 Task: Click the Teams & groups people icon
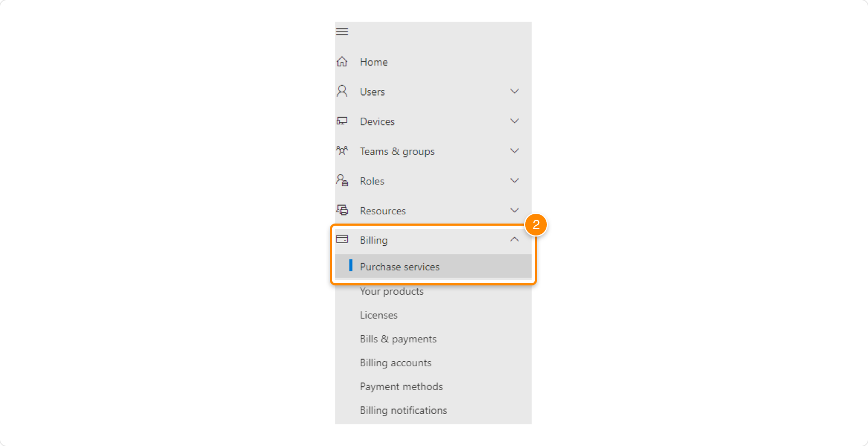(342, 151)
